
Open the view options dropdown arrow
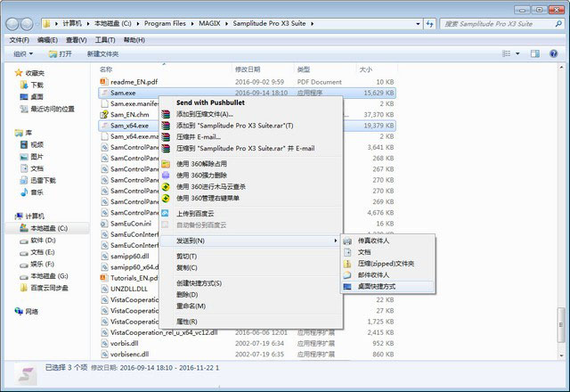point(517,53)
